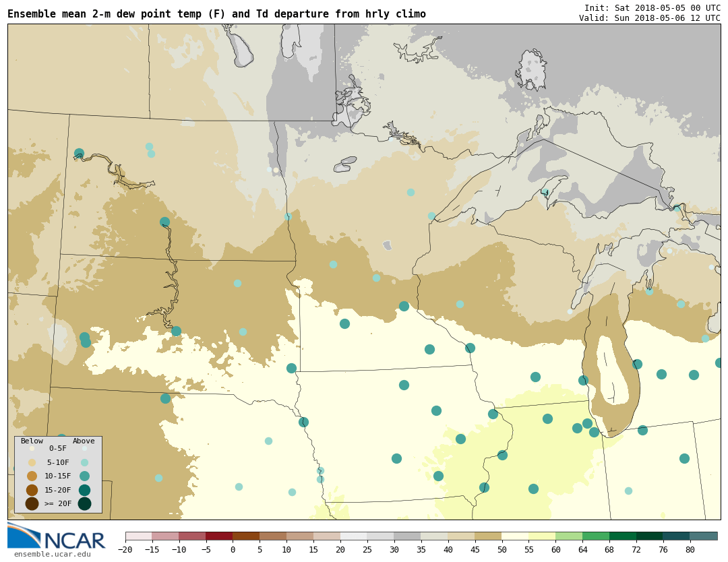Click the map title about ensemble mean dew point
Screen dimensions: 728x562
[216, 14]
